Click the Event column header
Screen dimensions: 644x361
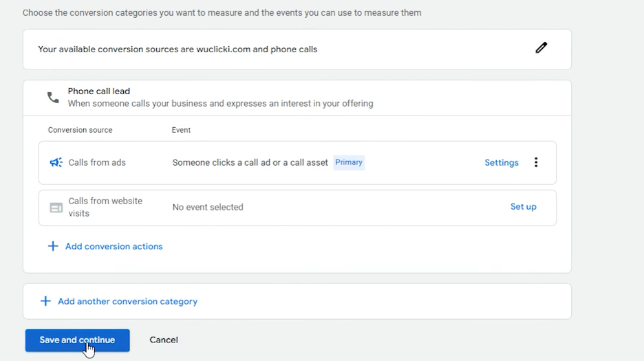click(x=181, y=130)
